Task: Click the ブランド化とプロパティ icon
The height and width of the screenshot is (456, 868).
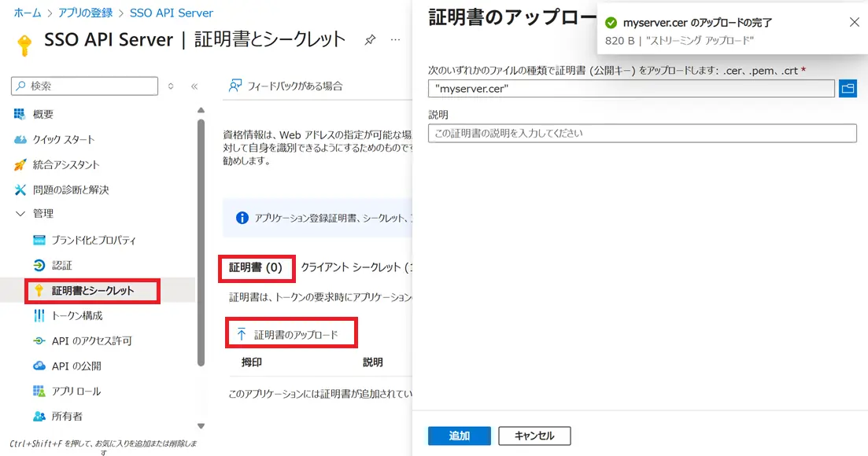Action: click(x=39, y=240)
